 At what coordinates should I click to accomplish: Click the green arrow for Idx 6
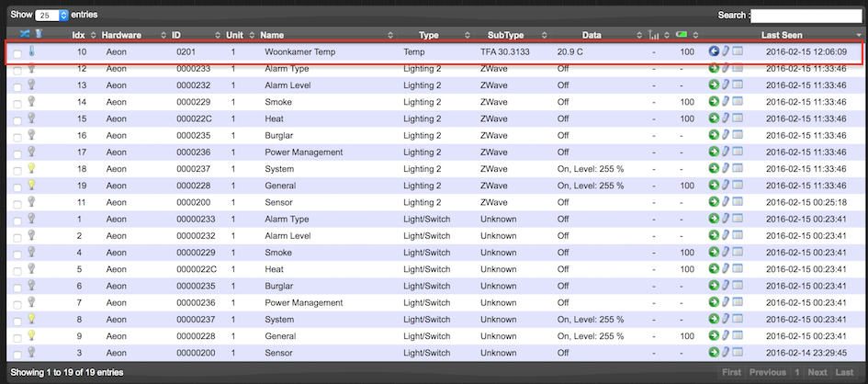click(714, 285)
